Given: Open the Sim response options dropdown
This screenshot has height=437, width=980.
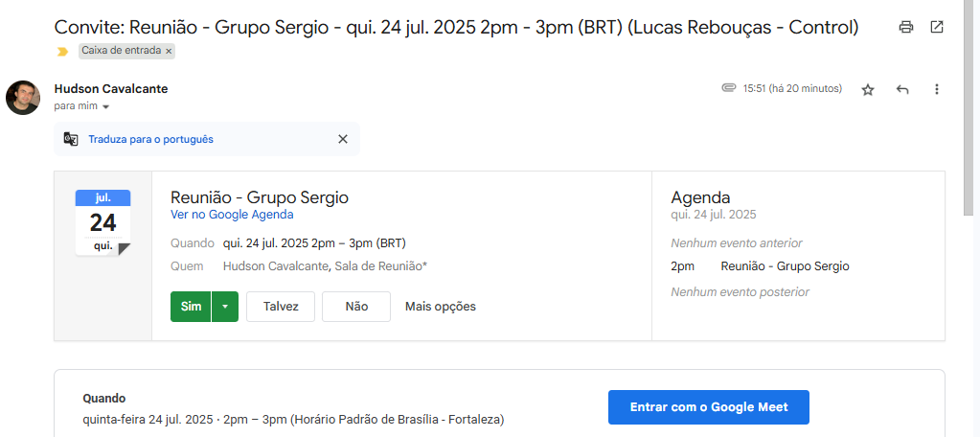Looking at the screenshot, I should (224, 307).
